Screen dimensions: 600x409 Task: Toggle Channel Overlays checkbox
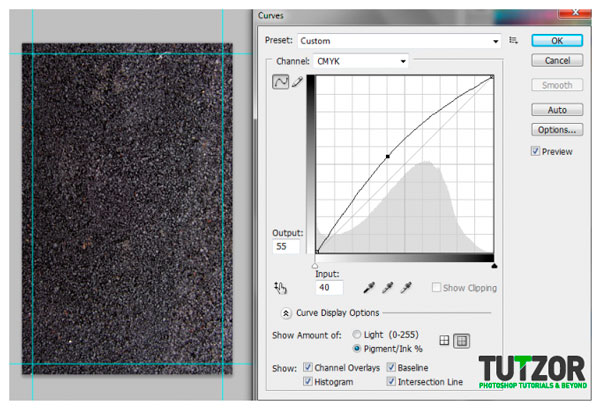[x=308, y=367]
